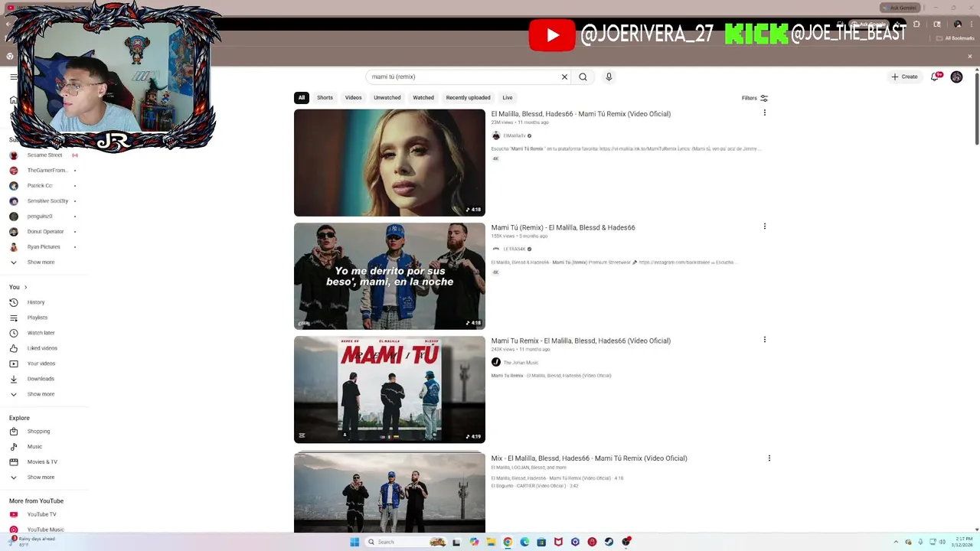Screen dimensions: 980x551
Task: Open the hamburger guide menu
Action: click(13, 77)
